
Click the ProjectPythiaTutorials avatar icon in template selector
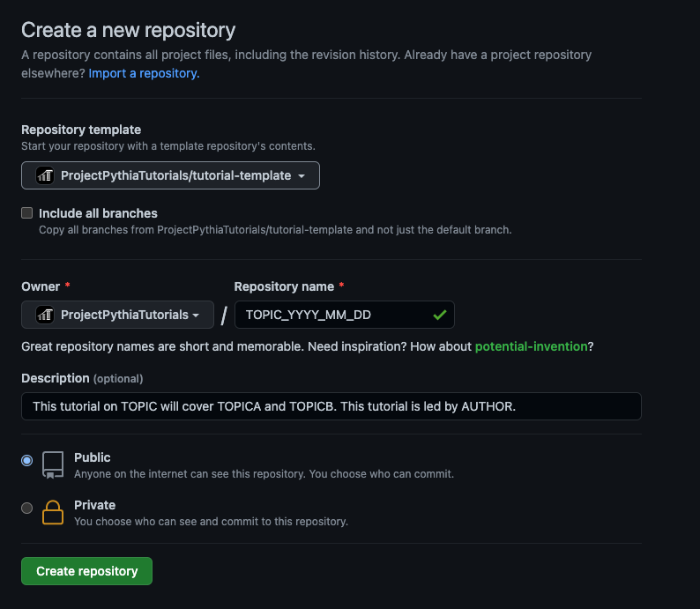click(45, 175)
